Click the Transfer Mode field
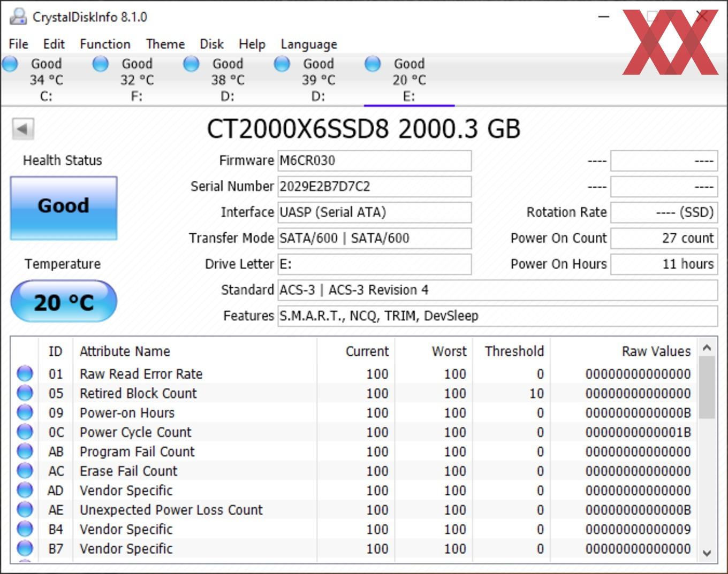The width and height of the screenshot is (728, 574). coord(375,238)
